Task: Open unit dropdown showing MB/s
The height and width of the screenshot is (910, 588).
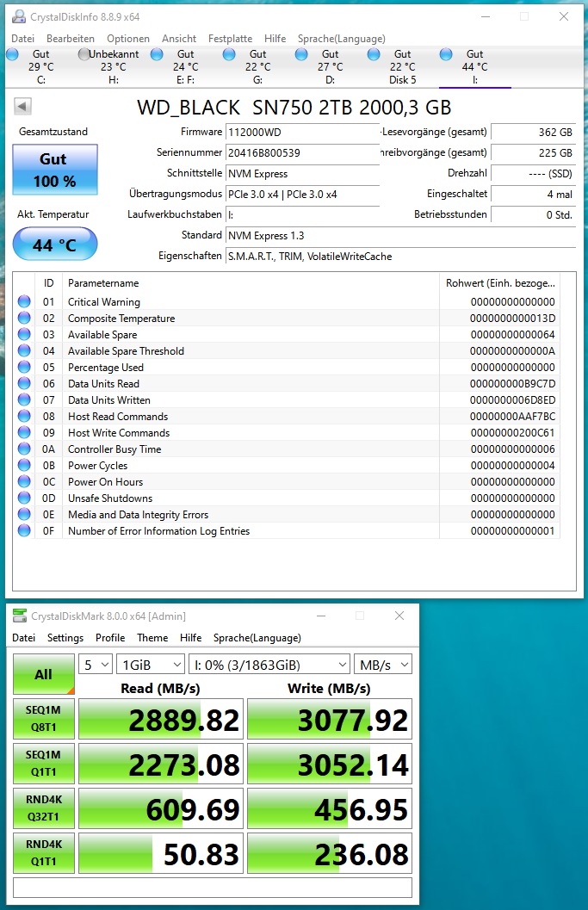Action: 383,665
